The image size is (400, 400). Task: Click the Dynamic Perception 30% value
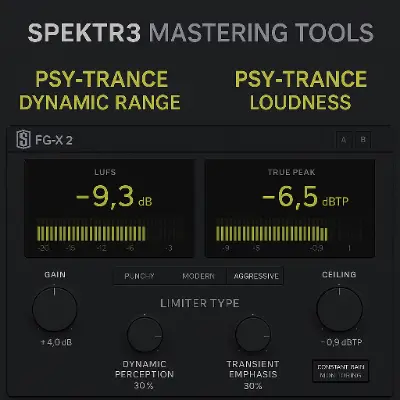click(144, 386)
